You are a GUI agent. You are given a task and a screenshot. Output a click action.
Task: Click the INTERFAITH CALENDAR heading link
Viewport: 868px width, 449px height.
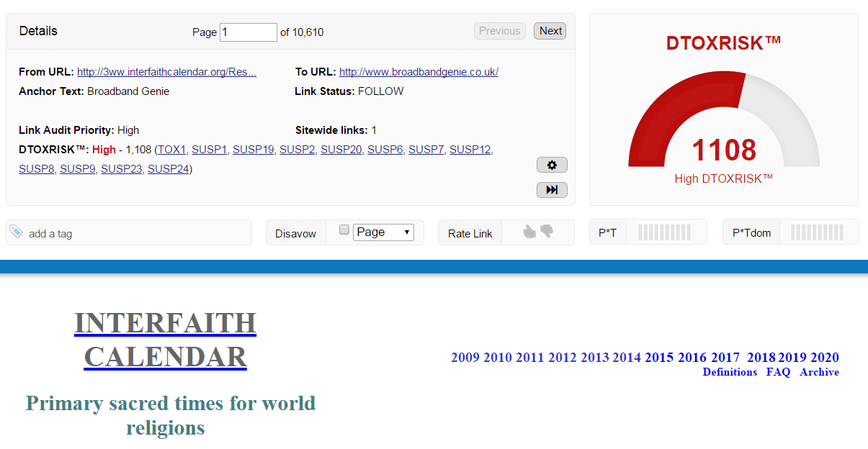[165, 340]
